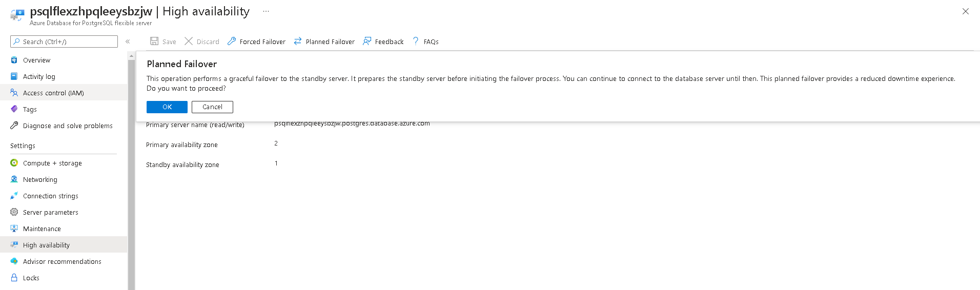Click the search magnifier icon
This screenshot has height=290, width=980.
click(17, 42)
